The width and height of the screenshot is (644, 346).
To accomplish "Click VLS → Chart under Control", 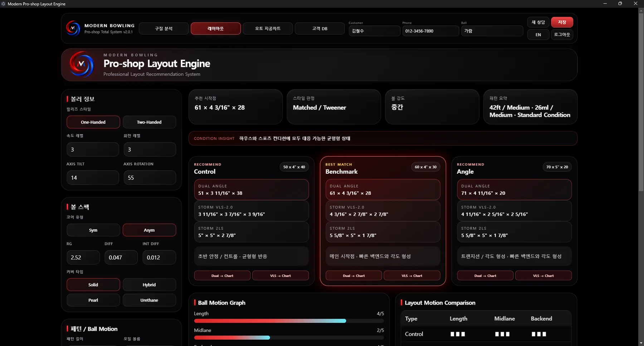I will pos(280,276).
